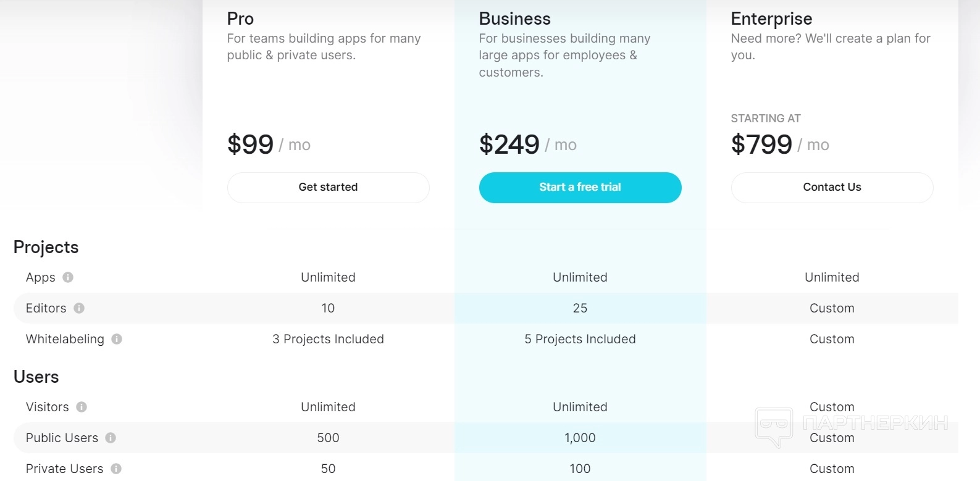Click the $249 / mo Business price
Screen dimensions: 980x481
click(527, 144)
